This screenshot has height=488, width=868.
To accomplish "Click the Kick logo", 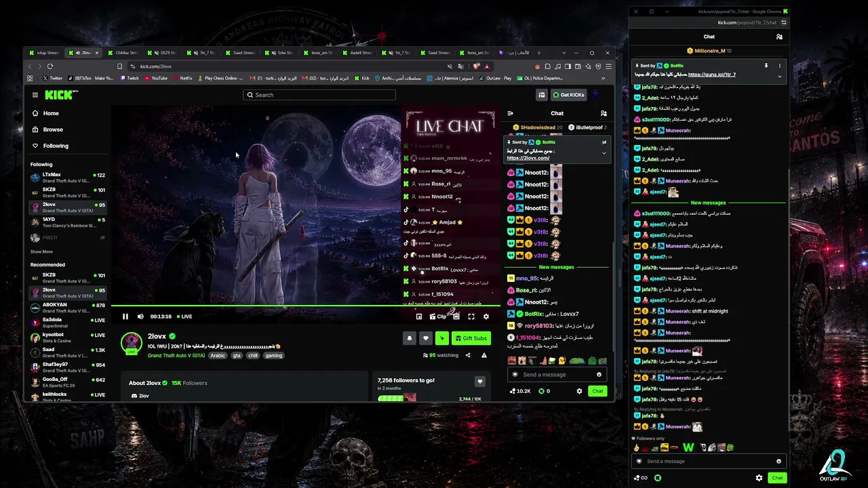I will click(x=61, y=95).
